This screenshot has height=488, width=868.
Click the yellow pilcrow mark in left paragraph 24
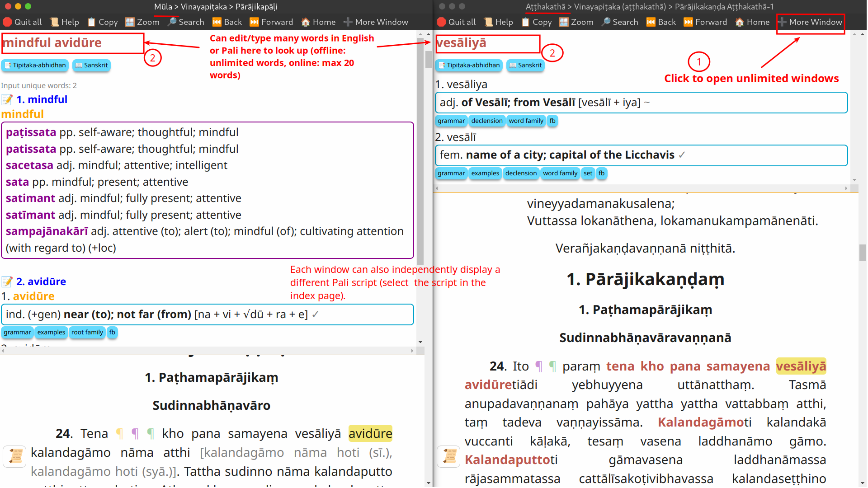pos(119,434)
